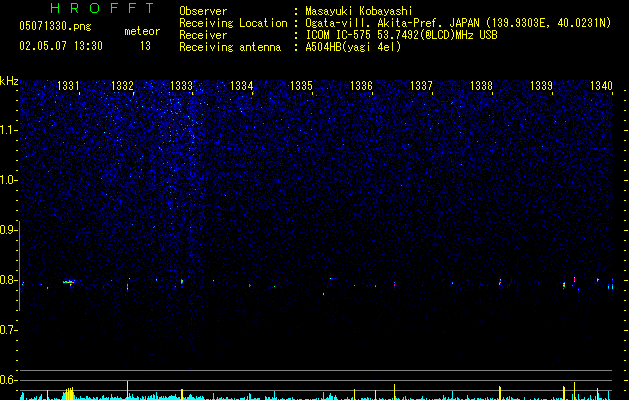Screen dimensions: 629x400
Task: Click the Ogata-vill. Akita-Pref. JAPAN location text
Action: (458, 23)
